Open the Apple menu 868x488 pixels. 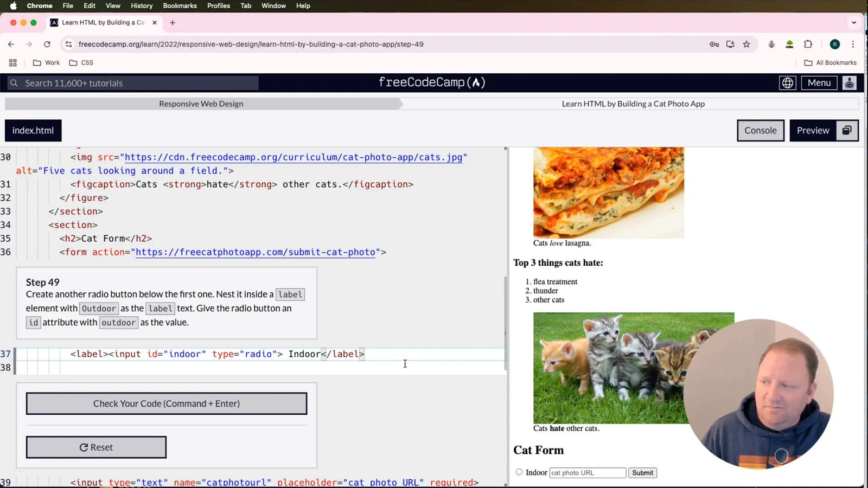click(x=13, y=6)
